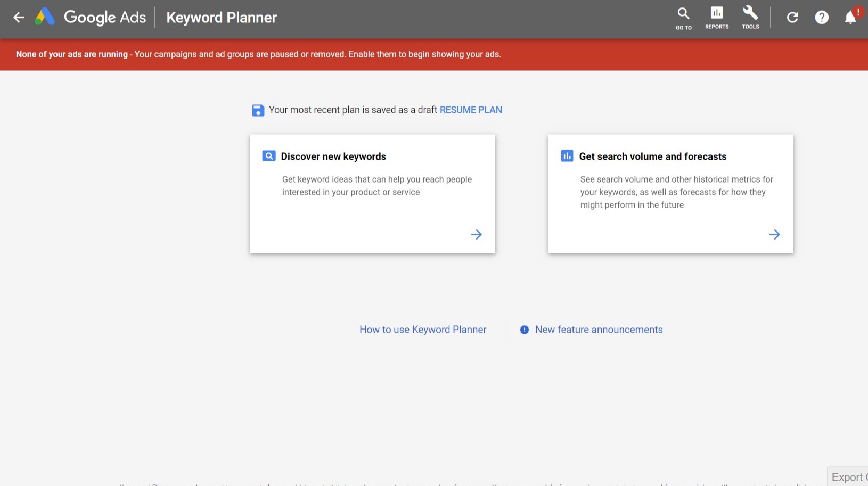Click the arrow in search volume and forecasts card
The height and width of the screenshot is (486, 868).
(x=775, y=234)
